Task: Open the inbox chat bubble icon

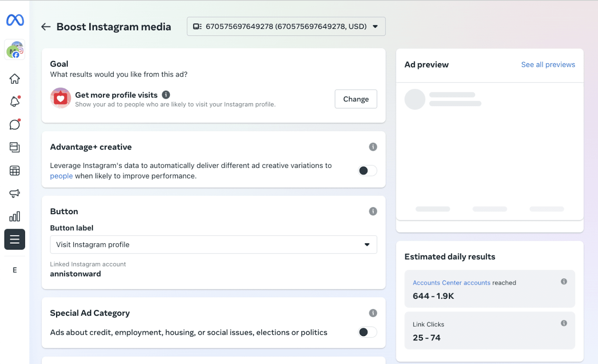Action: coord(15,125)
